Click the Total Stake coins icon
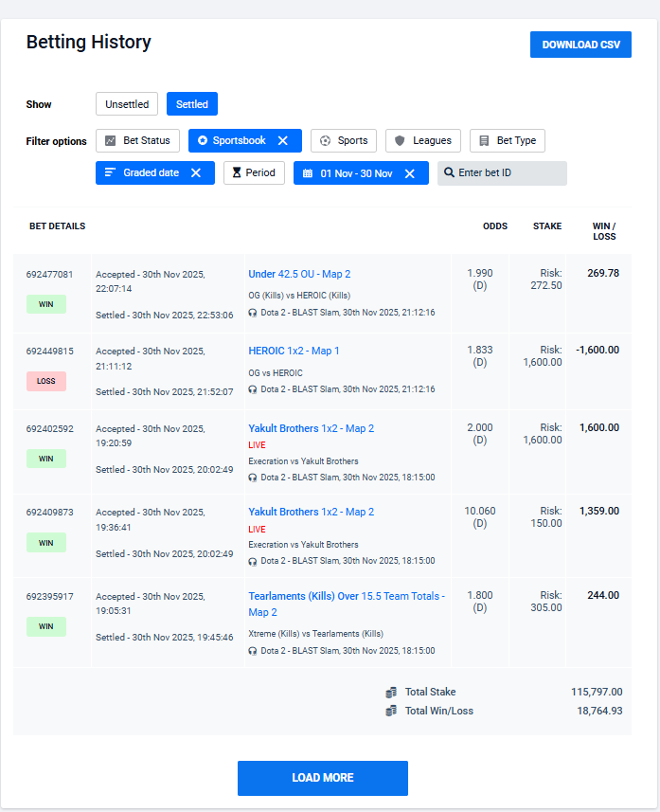The image size is (660, 812). [391, 693]
